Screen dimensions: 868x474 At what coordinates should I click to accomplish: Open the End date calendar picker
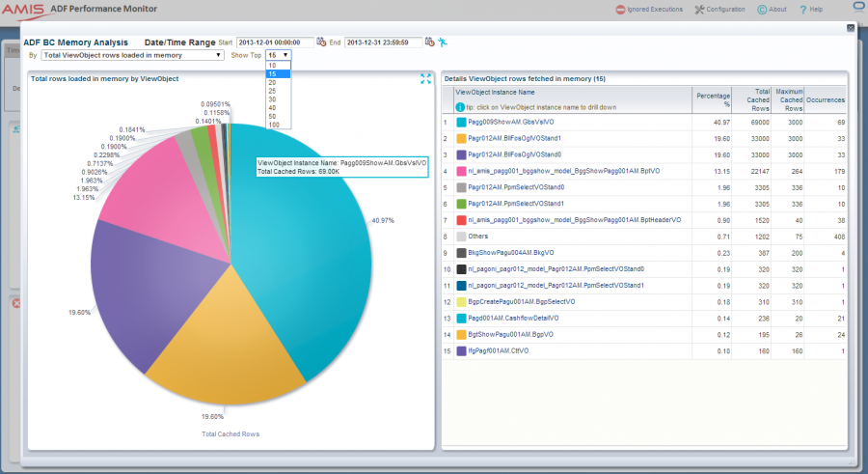429,42
